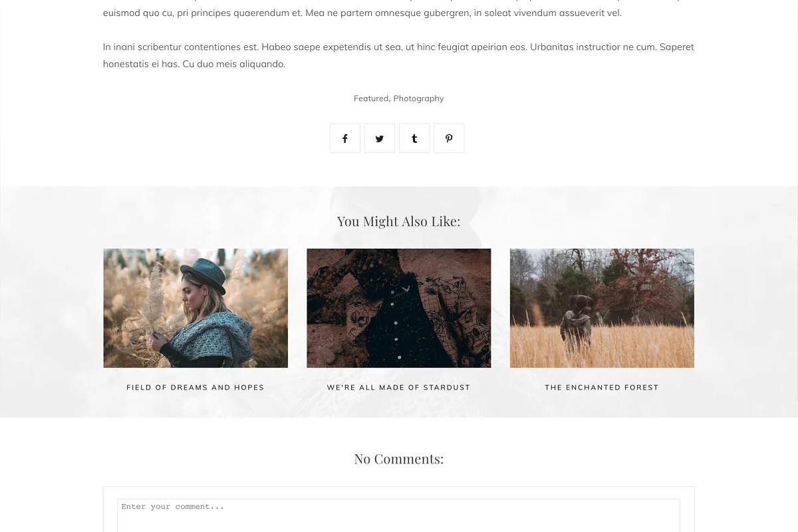Click the text line starting euismod quo cu

(362, 13)
